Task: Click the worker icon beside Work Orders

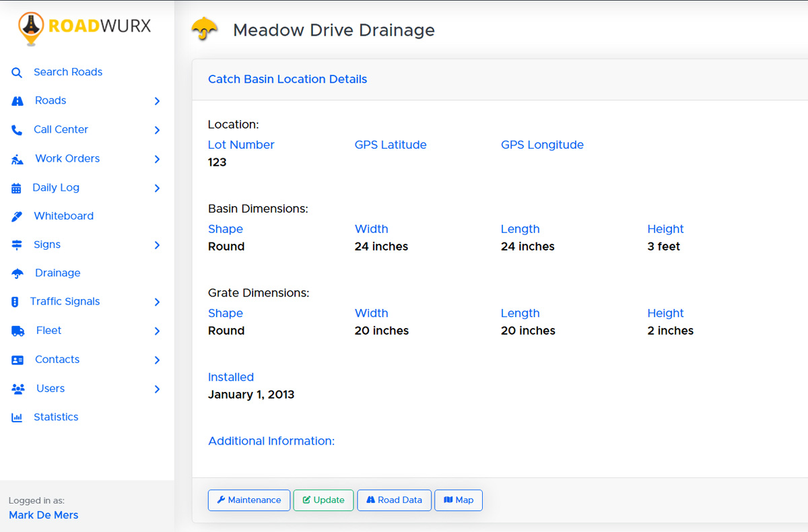Action: tap(18, 159)
